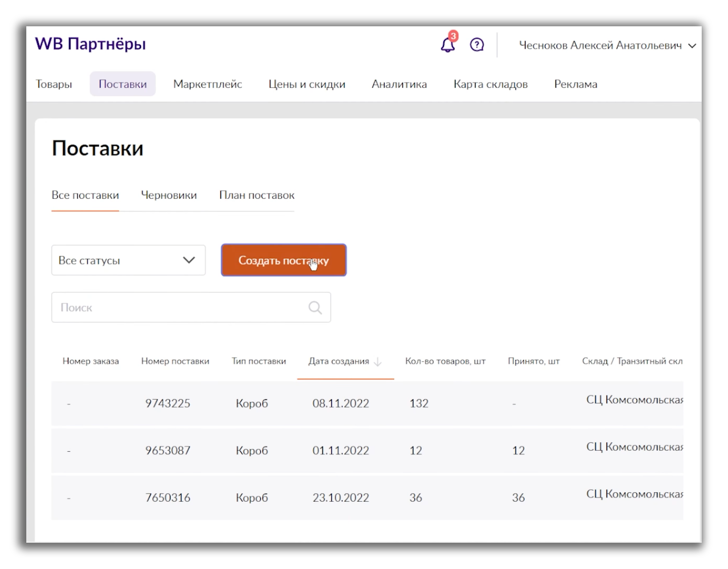Open the Карта складов page
This screenshot has height=569, width=728.
coord(490,84)
